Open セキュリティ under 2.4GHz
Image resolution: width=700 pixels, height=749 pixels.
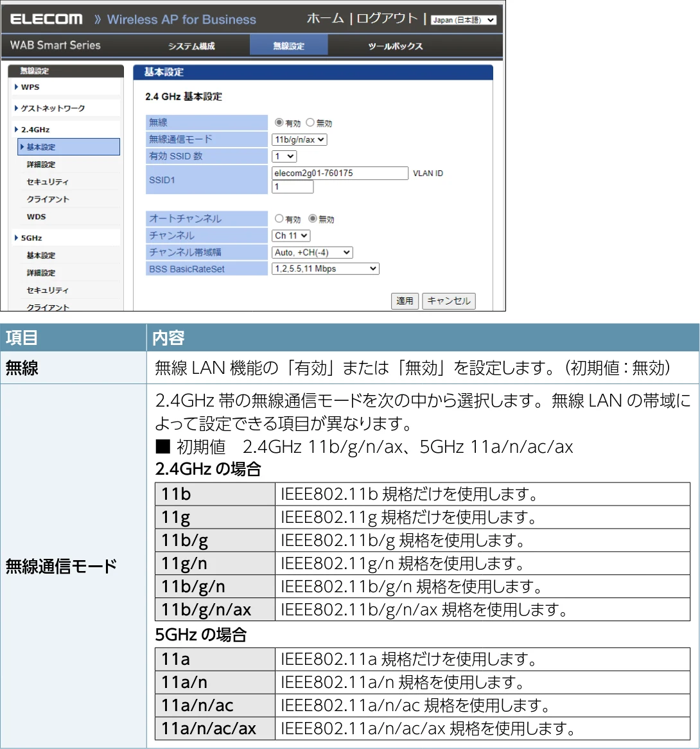tap(48, 182)
